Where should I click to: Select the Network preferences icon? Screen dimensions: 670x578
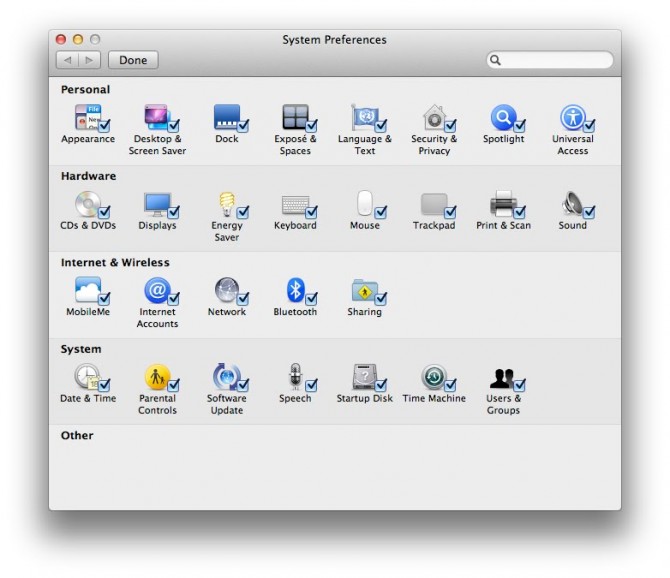pyautogui.click(x=225, y=290)
